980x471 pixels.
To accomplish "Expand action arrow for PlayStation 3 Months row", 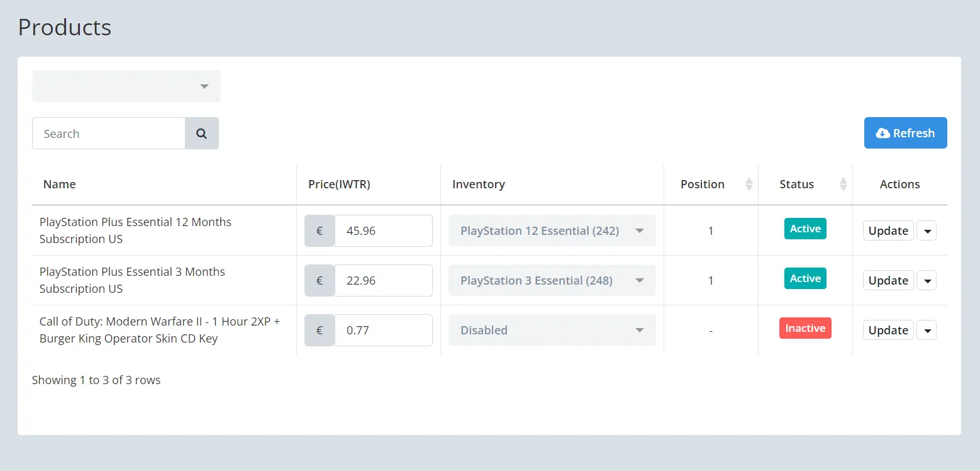I will coord(927,280).
